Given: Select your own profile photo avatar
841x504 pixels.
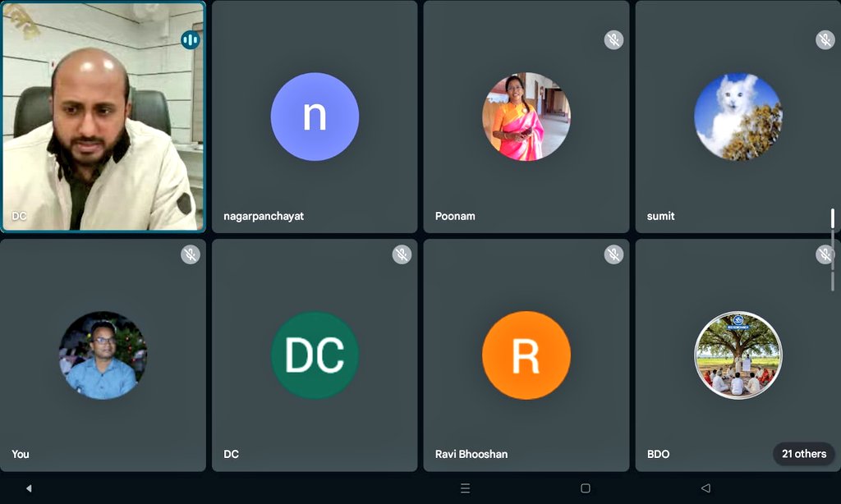Looking at the screenshot, I should click(103, 355).
